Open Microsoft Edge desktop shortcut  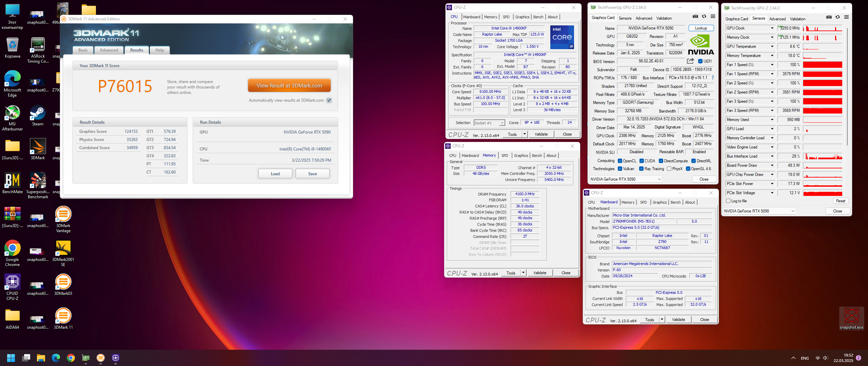[x=13, y=84]
